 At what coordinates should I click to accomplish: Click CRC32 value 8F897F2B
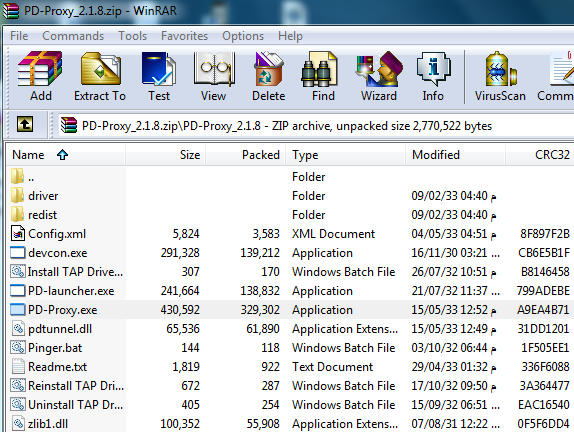545,234
